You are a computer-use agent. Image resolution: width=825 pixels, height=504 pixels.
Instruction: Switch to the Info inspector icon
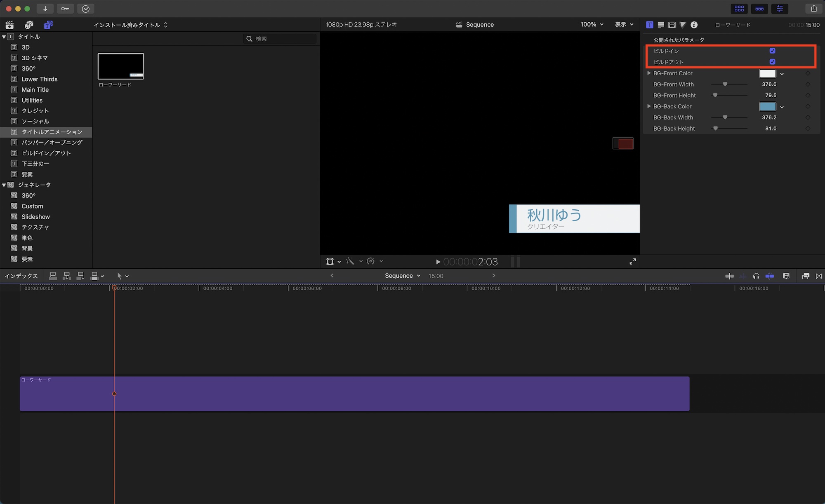point(694,25)
